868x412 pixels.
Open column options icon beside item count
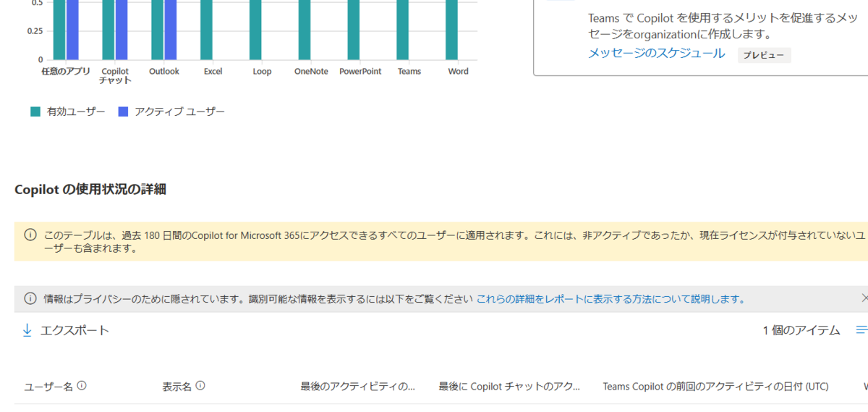(x=861, y=330)
